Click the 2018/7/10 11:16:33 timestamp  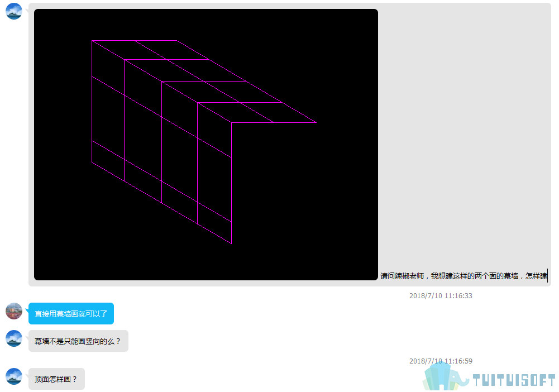coord(441,295)
